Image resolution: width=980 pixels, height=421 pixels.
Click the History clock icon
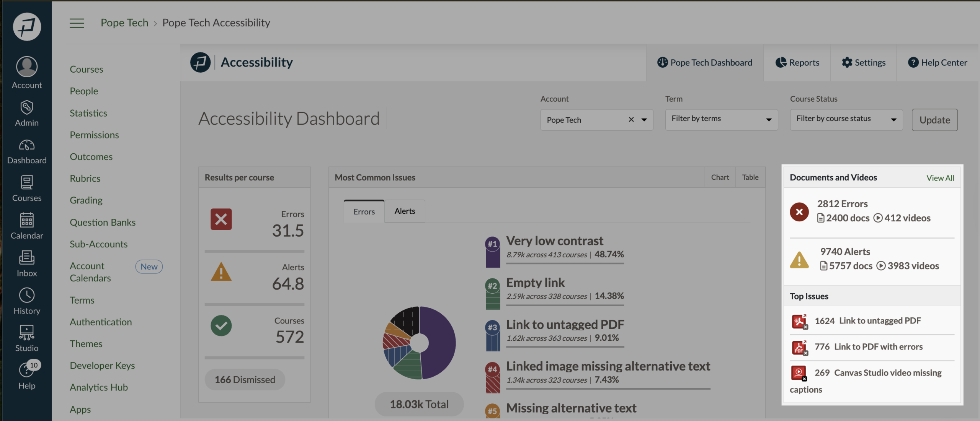(x=27, y=295)
